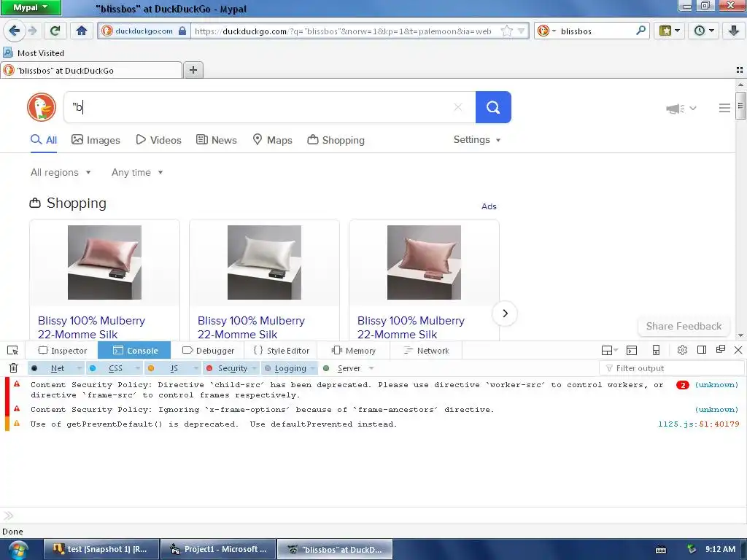Toggle CSS messages filter
The height and width of the screenshot is (560, 747).
[x=109, y=368]
